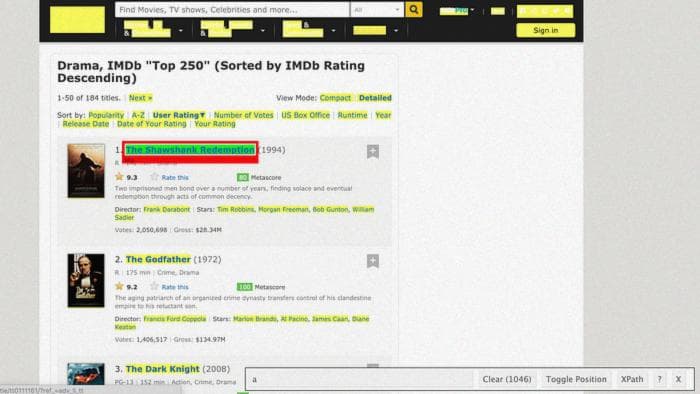This screenshot has height=394, width=700.
Task: Rate The Shawshank Redemption star icon
Action: [x=154, y=177]
